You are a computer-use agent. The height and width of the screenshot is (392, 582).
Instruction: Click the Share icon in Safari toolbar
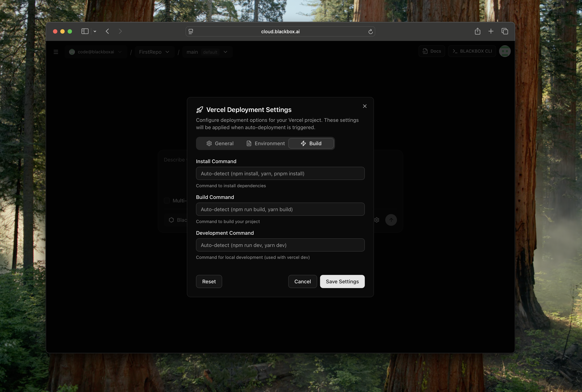(477, 31)
